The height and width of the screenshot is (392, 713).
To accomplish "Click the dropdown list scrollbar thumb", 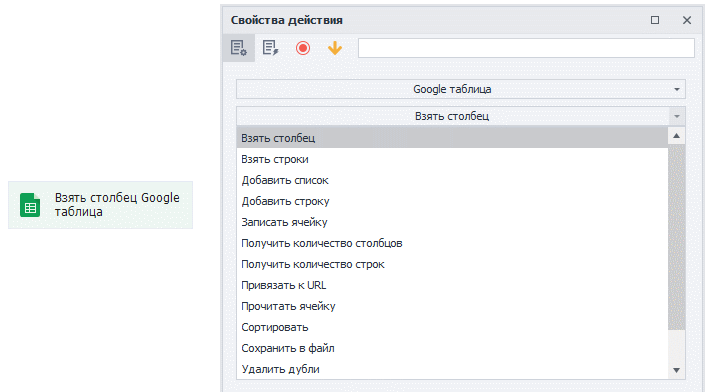I will [677, 237].
